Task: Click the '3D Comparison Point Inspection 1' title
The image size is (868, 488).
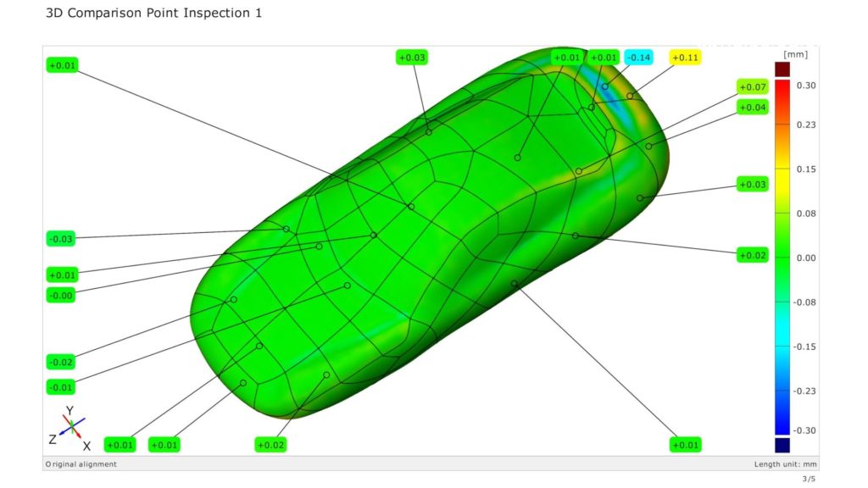Action: click(x=153, y=14)
